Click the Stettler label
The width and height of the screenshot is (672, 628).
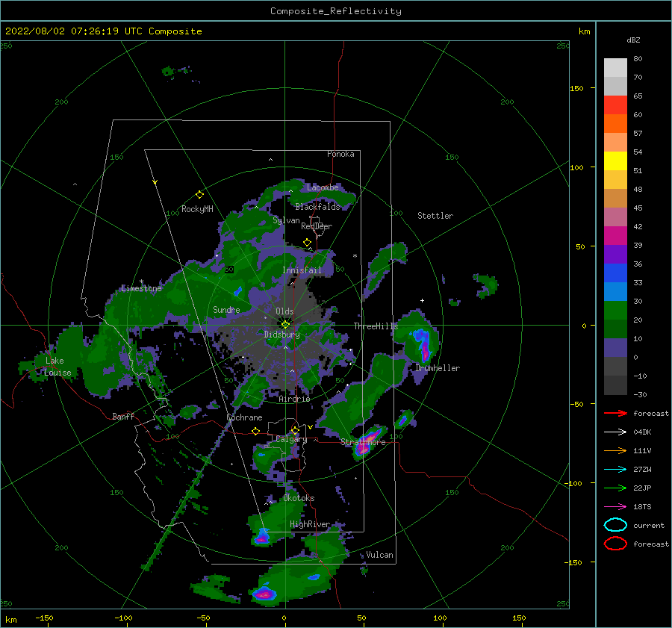tap(435, 216)
